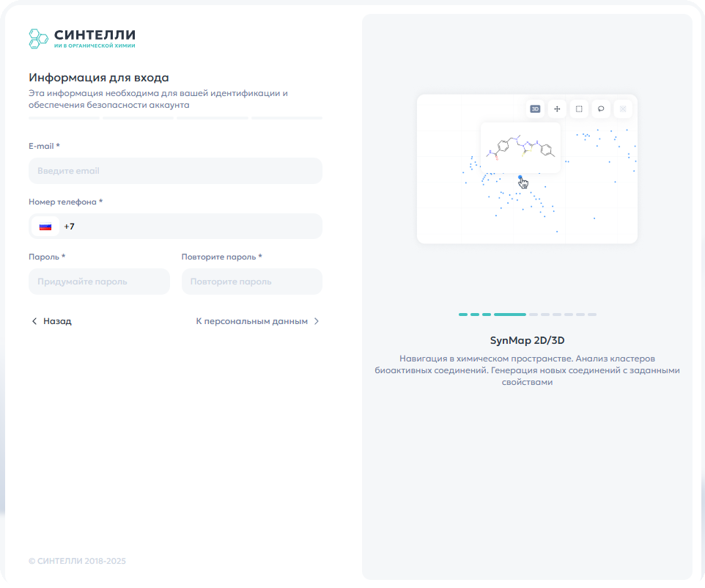The height and width of the screenshot is (588, 705).
Task: Focus the Придумайте пароль field
Action: pyautogui.click(x=100, y=282)
